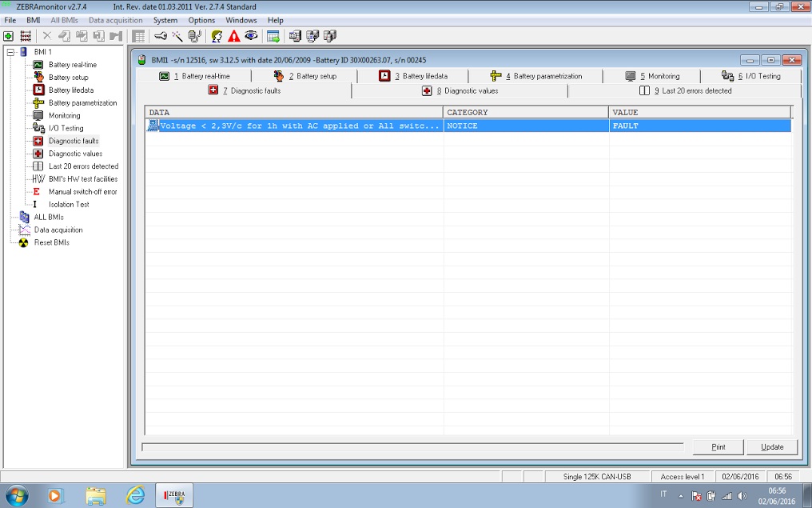Image resolution: width=812 pixels, height=508 pixels.
Task: Open the Data acquisition tree item
Action: [x=58, y=230]
